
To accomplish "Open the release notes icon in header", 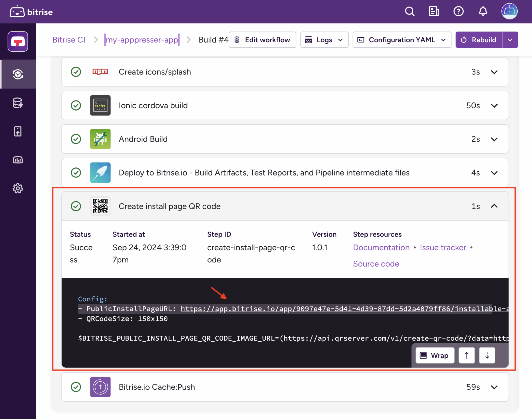I will [x=434, y=12].
